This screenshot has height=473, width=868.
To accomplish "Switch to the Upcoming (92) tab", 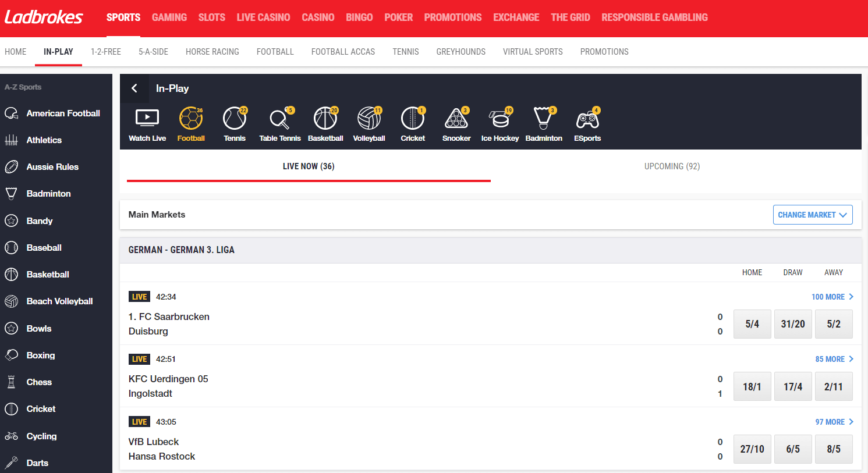I will click(672, 166).
